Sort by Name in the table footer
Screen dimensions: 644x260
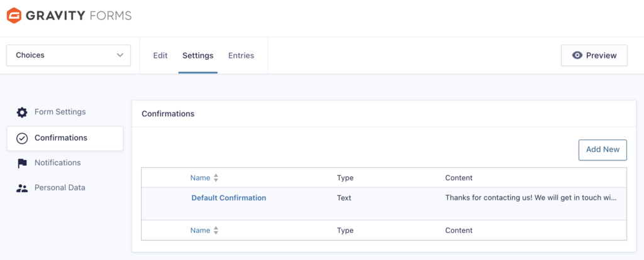pyautogui.click(x=200, y=230)
